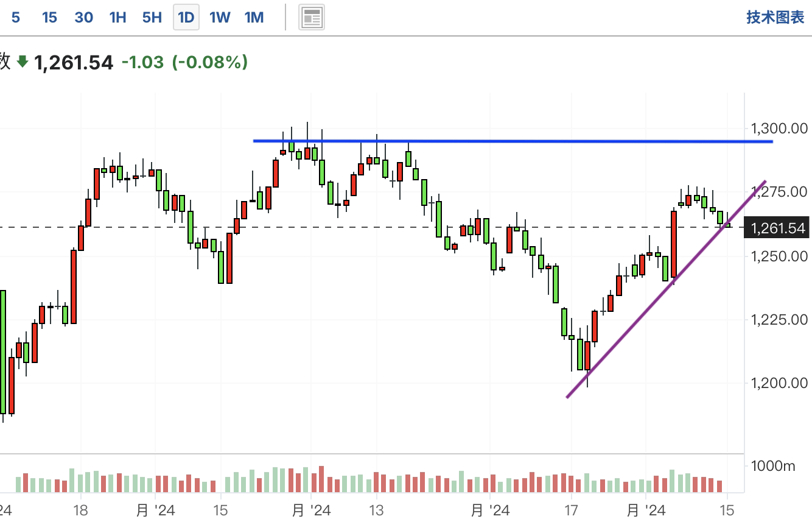
Task: Click the -1.03 (-0.08%) change value
Action: coord(185,62)
